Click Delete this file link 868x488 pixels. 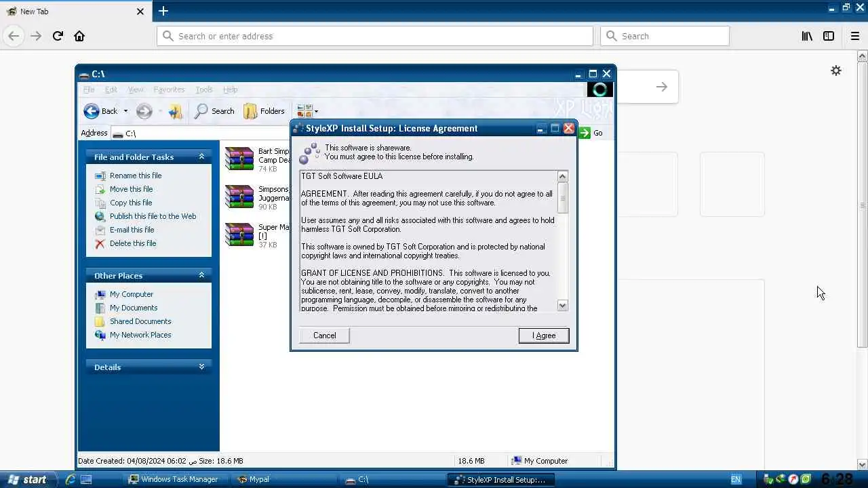click(133, 243)
